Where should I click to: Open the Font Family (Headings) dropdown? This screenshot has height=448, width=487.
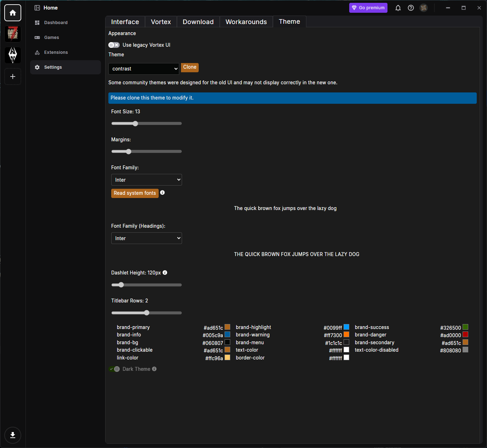147,238
